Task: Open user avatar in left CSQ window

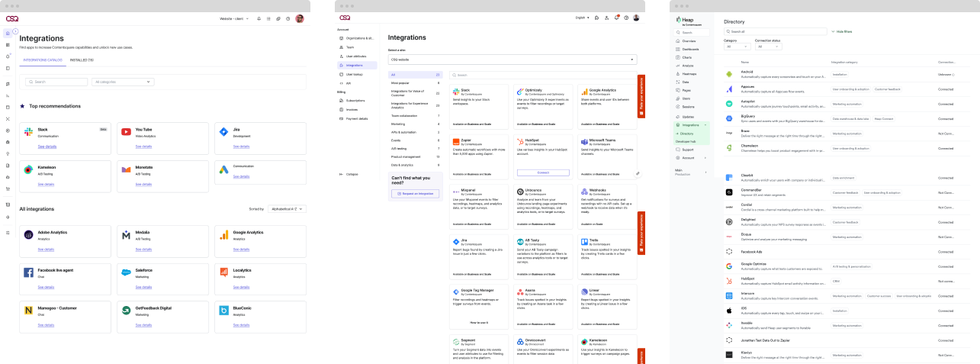Action: click(x=300, y=18)
